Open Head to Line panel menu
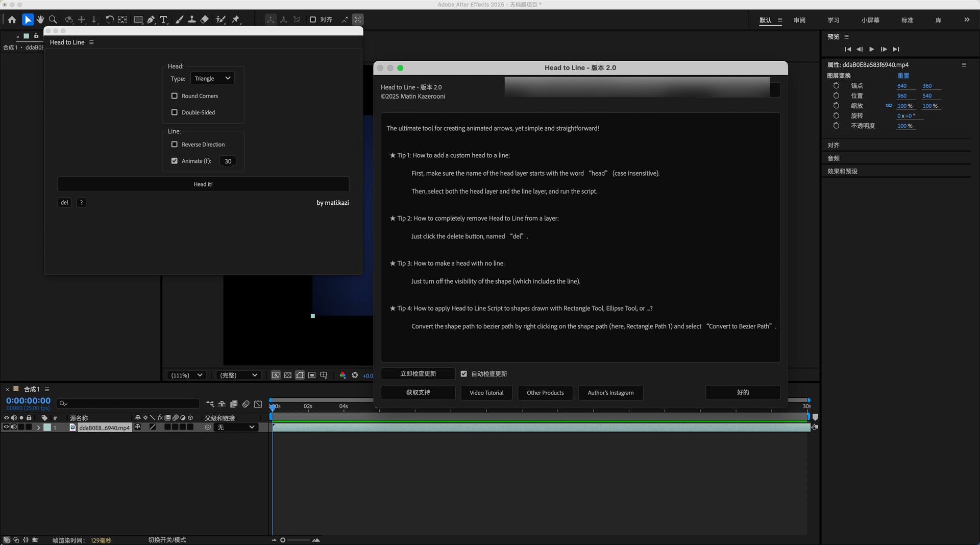The image size is (980, 545). (x=91, y=42)
